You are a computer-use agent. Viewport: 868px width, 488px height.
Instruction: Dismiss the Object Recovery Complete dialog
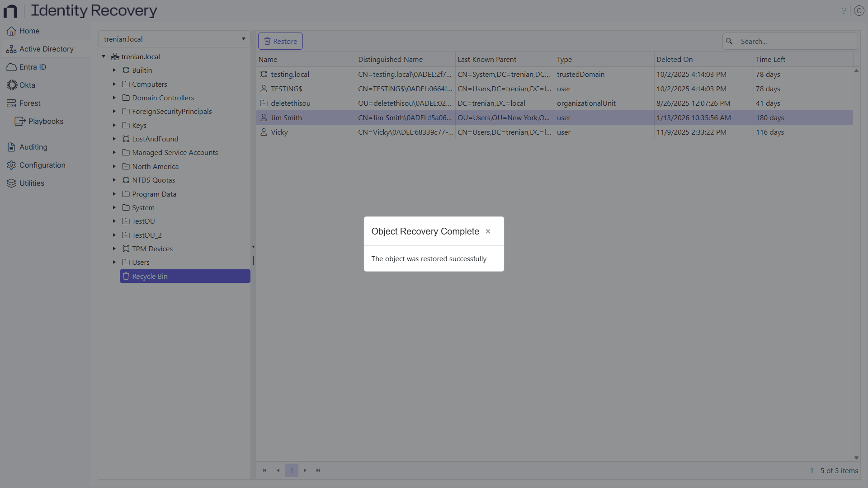pos(488,231)
